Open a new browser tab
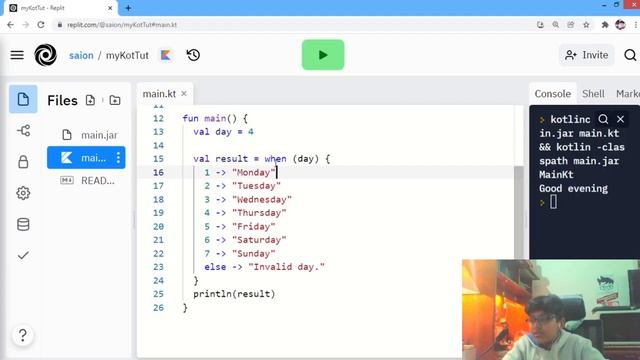This screenshot has height=360, width=640. tap(128, 8)
